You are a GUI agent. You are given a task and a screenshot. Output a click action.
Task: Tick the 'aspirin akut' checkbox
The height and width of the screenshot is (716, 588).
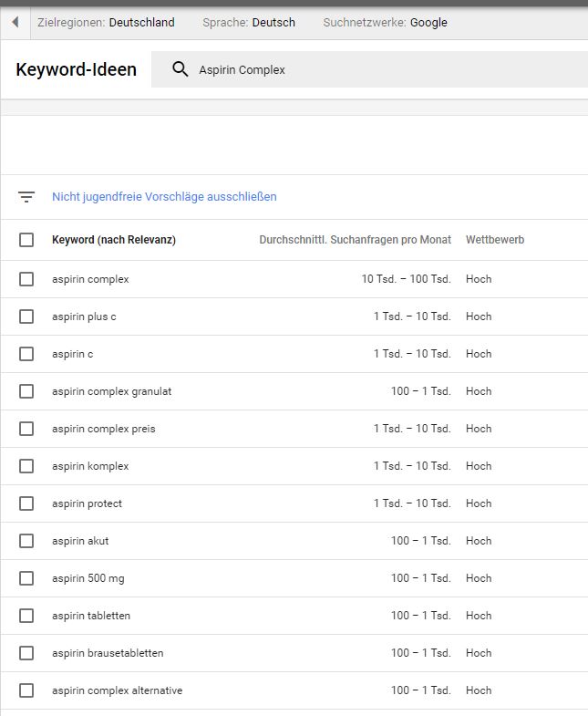26,541
